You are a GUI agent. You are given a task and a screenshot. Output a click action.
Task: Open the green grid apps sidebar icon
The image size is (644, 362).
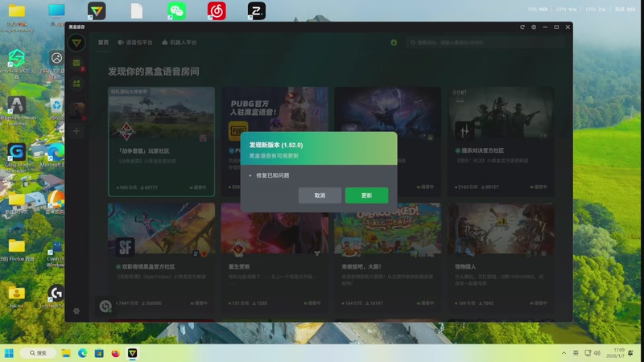[x=76, y=84]
